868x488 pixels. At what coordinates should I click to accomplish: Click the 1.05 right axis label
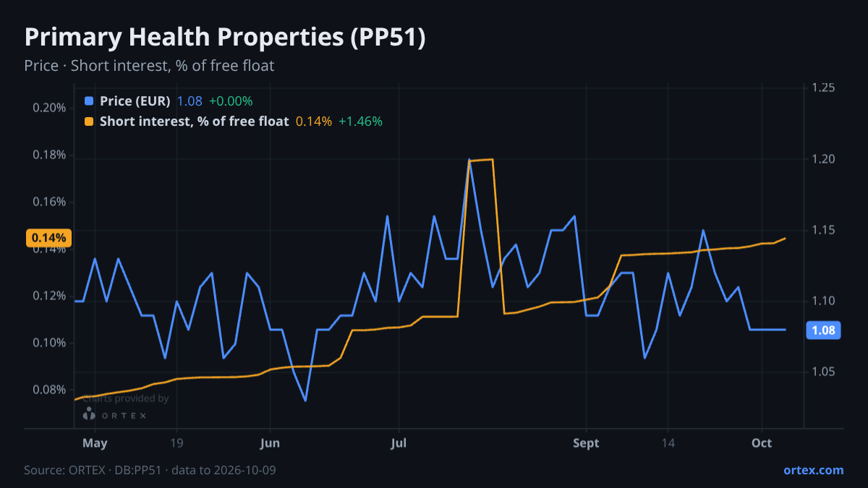pos(824,372)
